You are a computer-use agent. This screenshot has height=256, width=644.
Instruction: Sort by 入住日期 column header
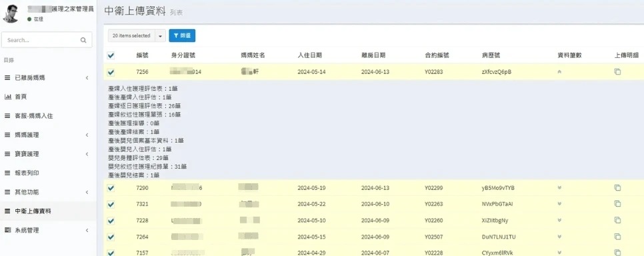tap(310, 55)
